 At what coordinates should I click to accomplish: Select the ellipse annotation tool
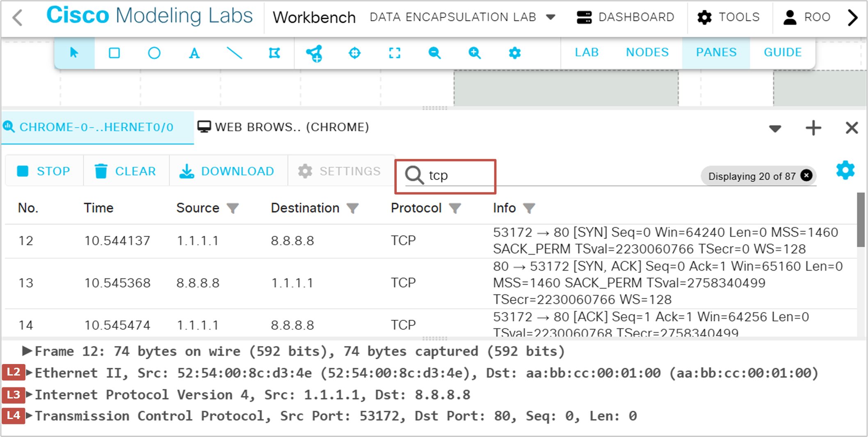tap(154, 53)
